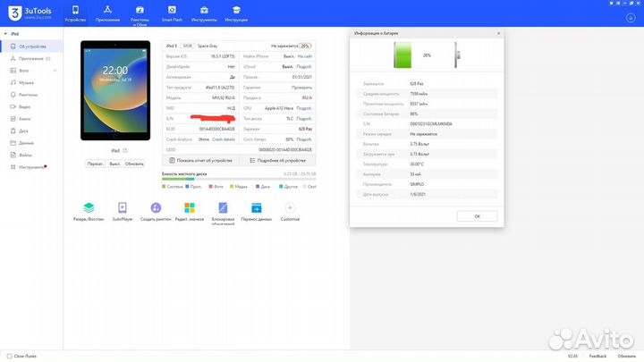Open Инструкции tutorials in top bar
This screenshot has height=362, width=644.
[x=236, y=13]
